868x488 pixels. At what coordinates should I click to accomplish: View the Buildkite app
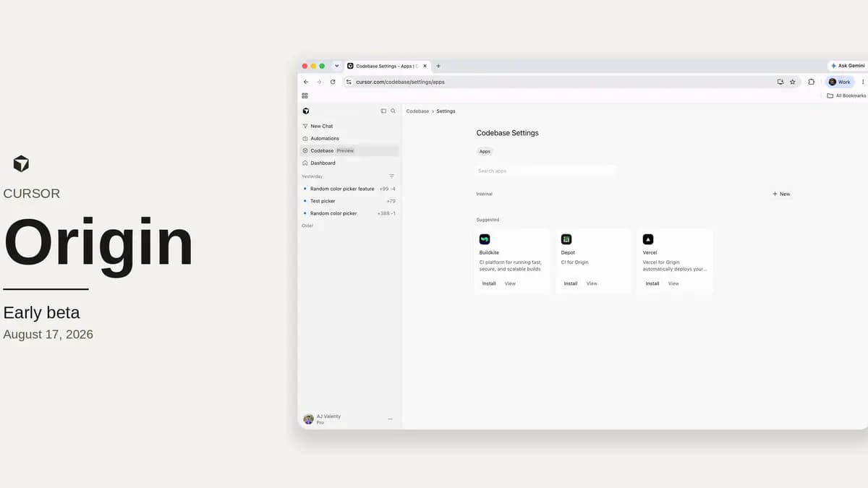point(510,283)
